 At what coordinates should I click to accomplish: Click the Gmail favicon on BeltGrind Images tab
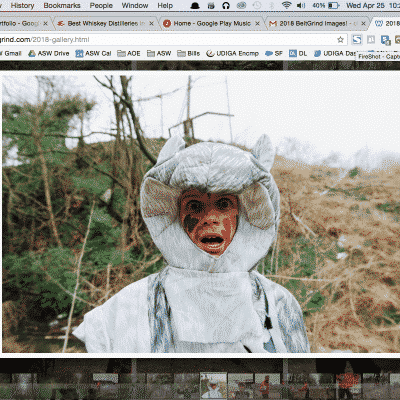pos(273,24)
